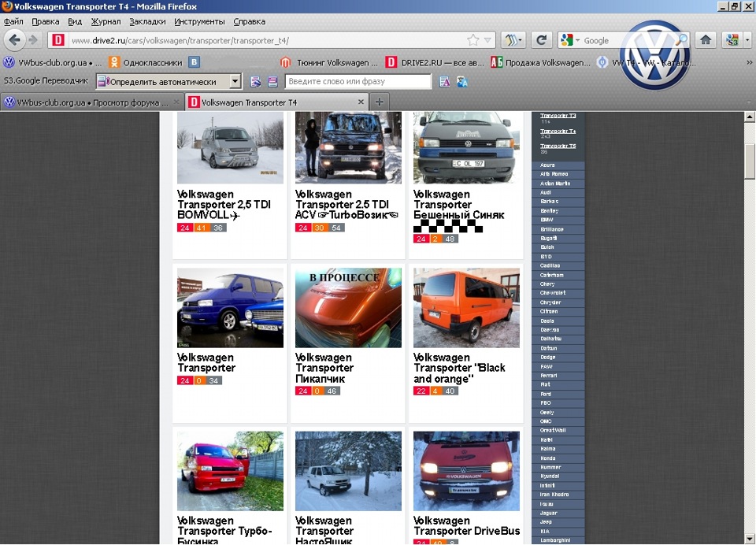Open the red Турбо-Бусинка van photo
756x545 pixels.
tap(230, 471)
